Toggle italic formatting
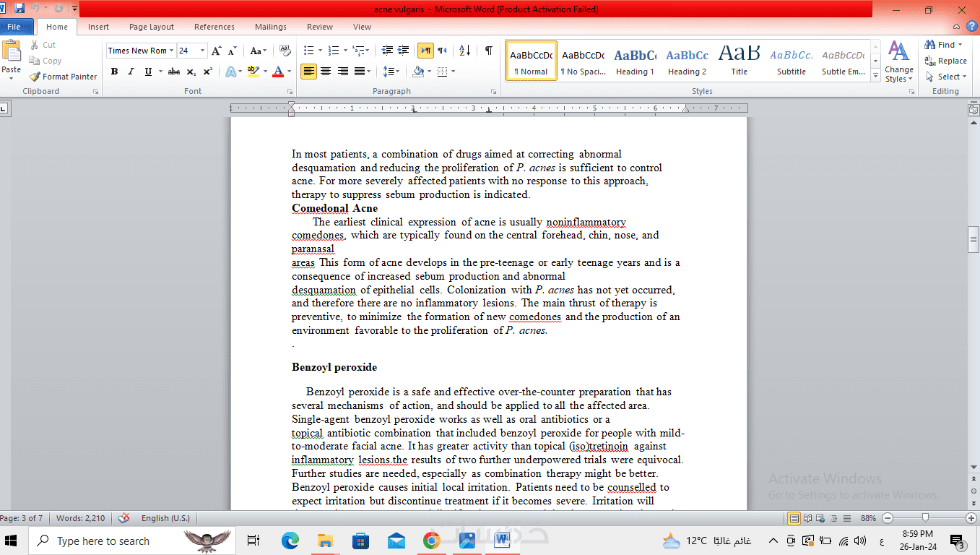This screenshot has height=555, width=980. pos(131,72)
